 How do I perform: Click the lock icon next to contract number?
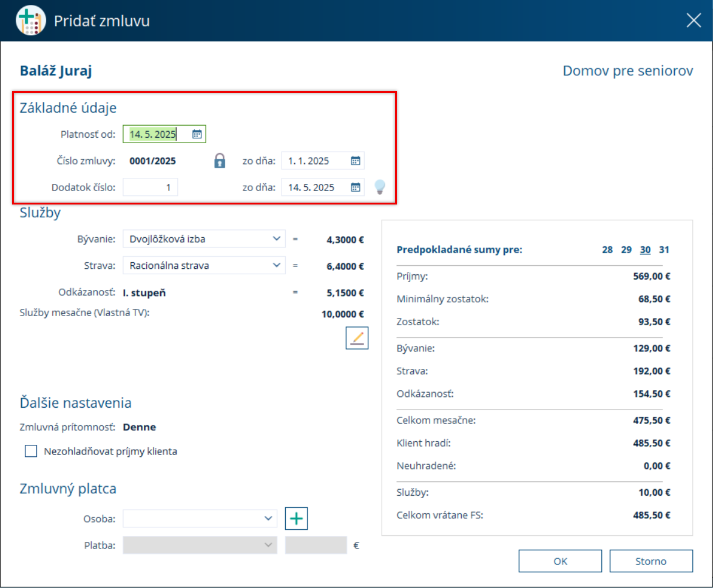(x=220, y=161)
